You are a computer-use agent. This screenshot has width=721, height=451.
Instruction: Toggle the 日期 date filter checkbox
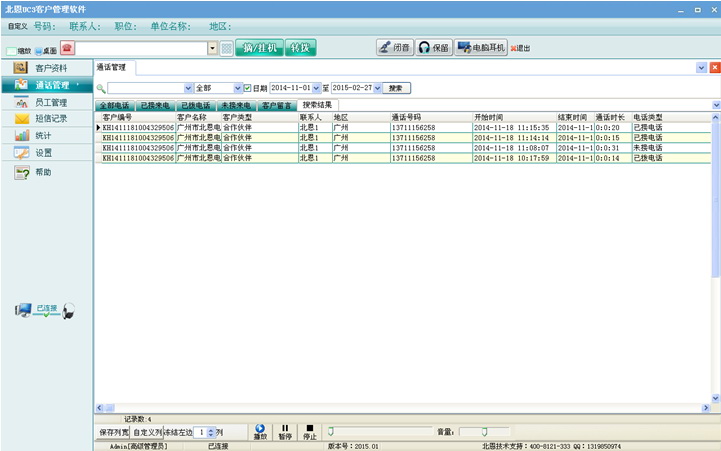point(247,88)
